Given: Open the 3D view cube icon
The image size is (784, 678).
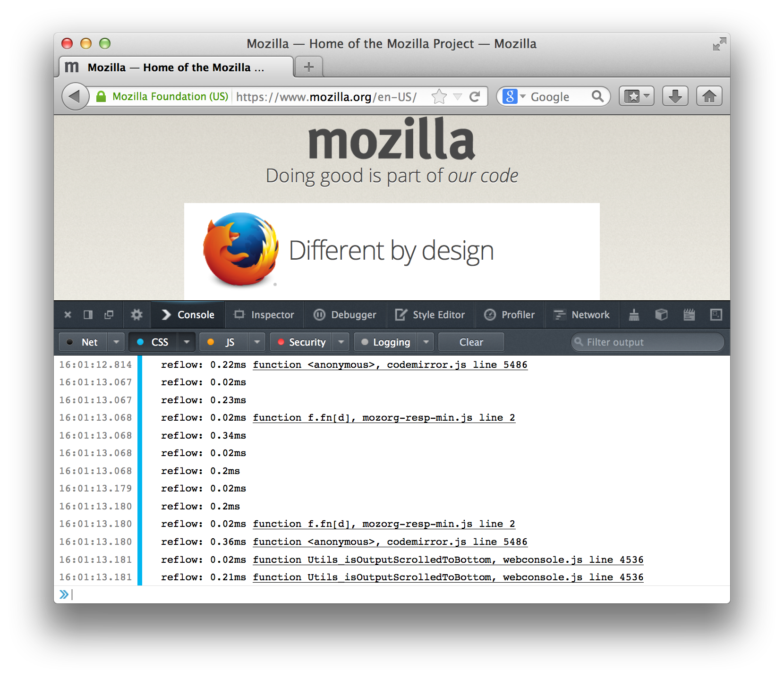Looking at the screenshot, I should pyautogui.click(x=661, y=315).
